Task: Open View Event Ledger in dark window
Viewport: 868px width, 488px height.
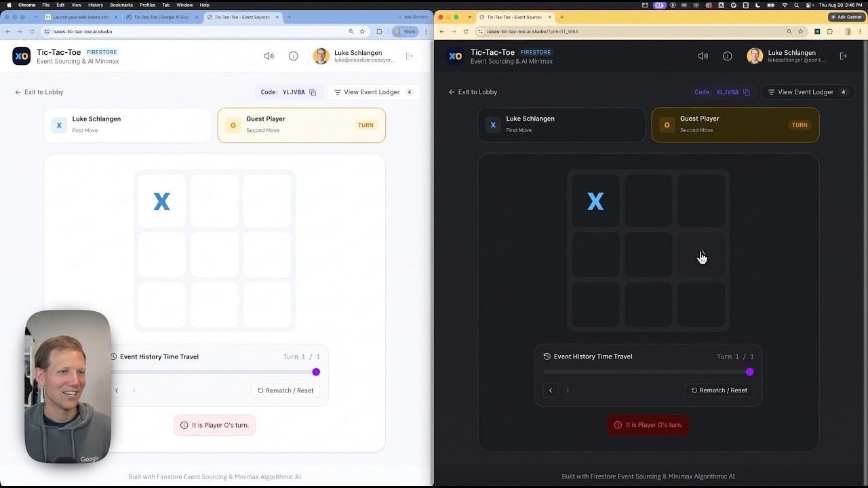Action: point(808,92)
